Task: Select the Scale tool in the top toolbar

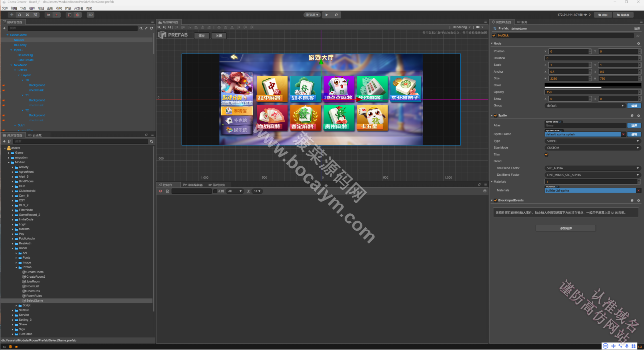Action: point(27,15)
